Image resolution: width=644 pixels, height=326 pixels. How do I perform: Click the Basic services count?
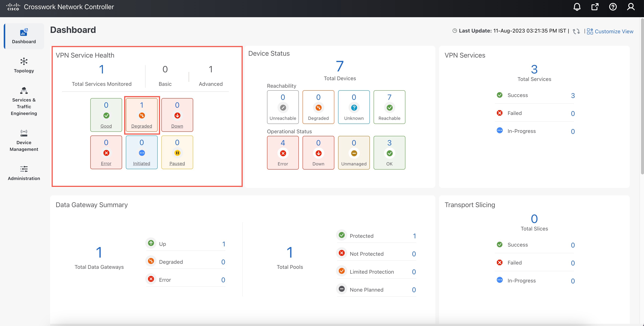[x=165, y=69]
